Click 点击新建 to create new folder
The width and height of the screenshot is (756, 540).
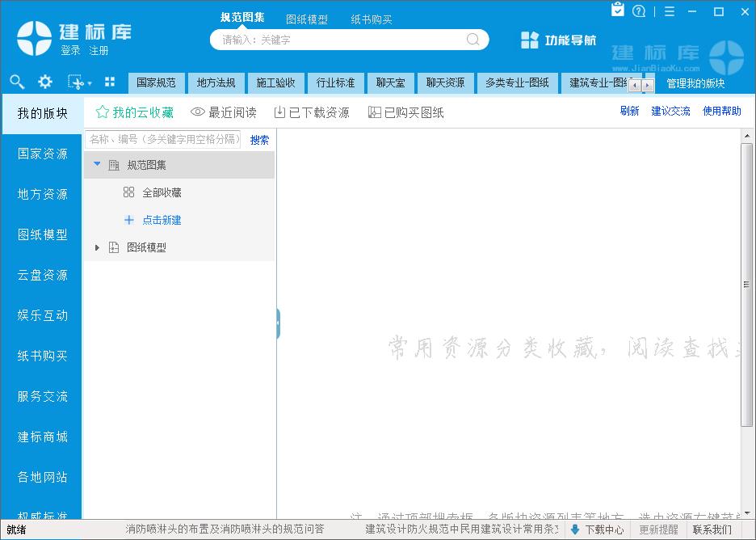click(162, 220)
